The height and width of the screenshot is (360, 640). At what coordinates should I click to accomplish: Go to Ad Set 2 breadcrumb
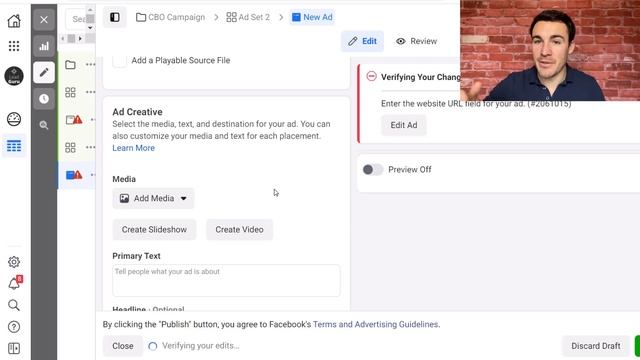[x=248, y=17]
